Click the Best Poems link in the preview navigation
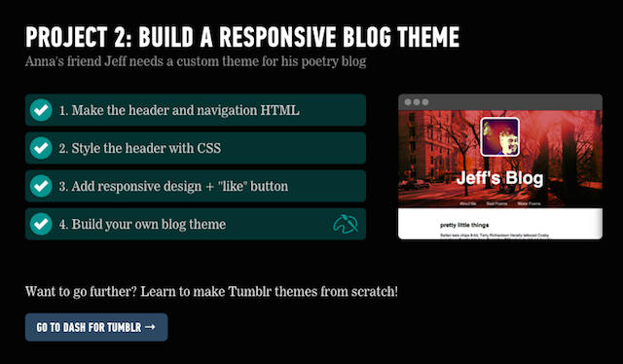623x364 pixels. tap(497, 203)
